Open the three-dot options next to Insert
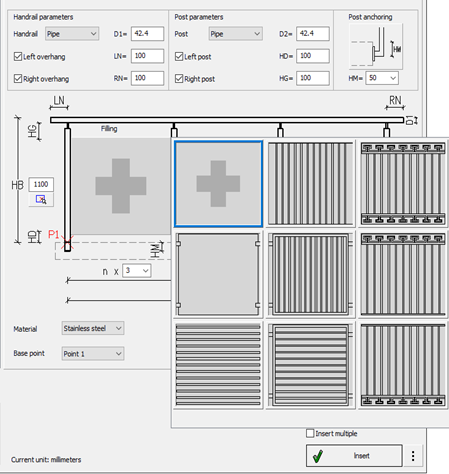The width and height of the screenshot is (449, 474). click(x=413, y=456)
